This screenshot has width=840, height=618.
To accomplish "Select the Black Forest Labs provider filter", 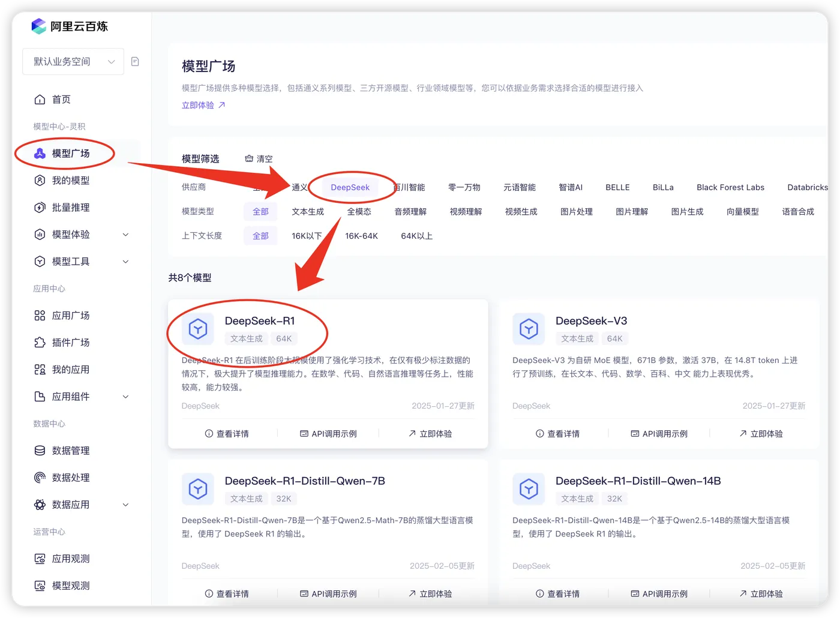I will tap(731, 187).
